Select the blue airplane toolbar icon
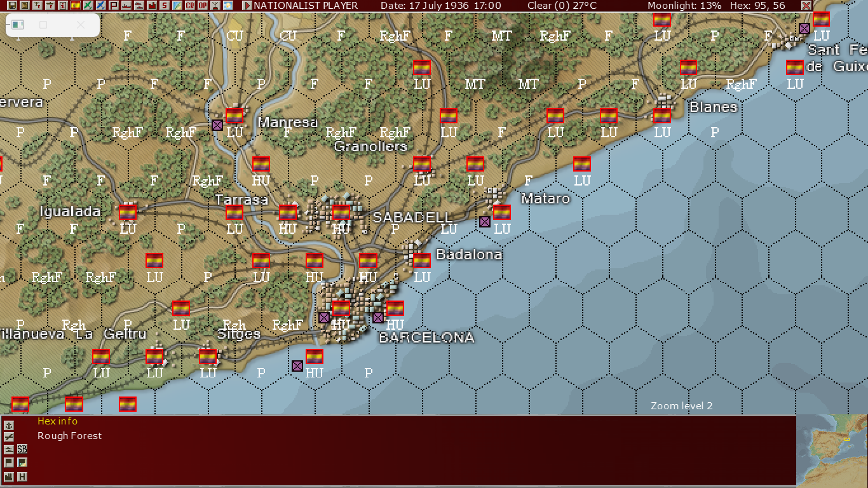Image resolution: width=868 pixels, height=488 pixels. (100, 6)
